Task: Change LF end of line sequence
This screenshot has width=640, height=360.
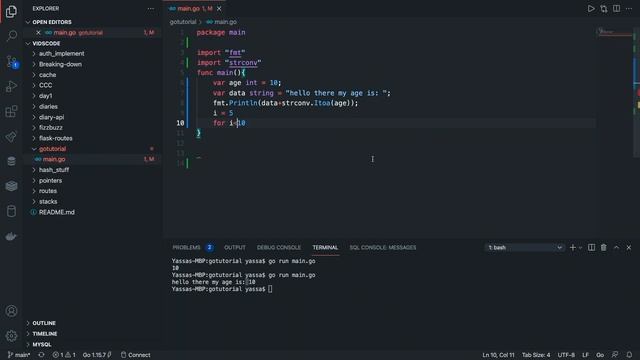Action: (x=585, y=355)
